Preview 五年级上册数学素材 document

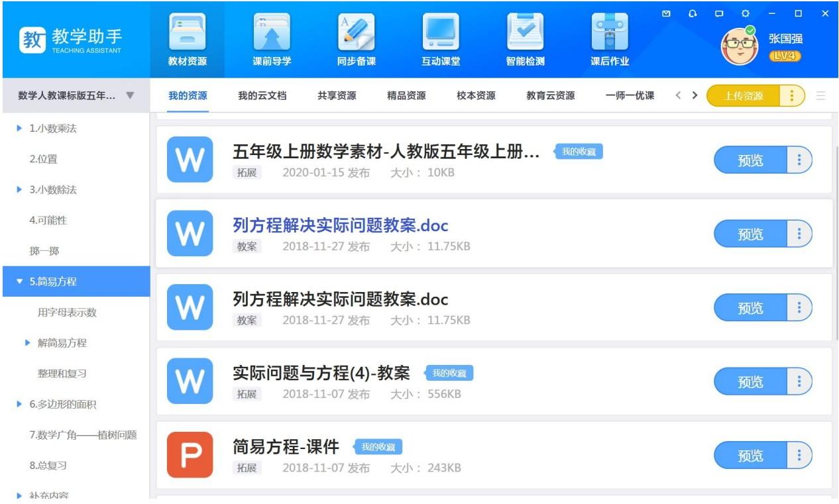tap(750, 160)
